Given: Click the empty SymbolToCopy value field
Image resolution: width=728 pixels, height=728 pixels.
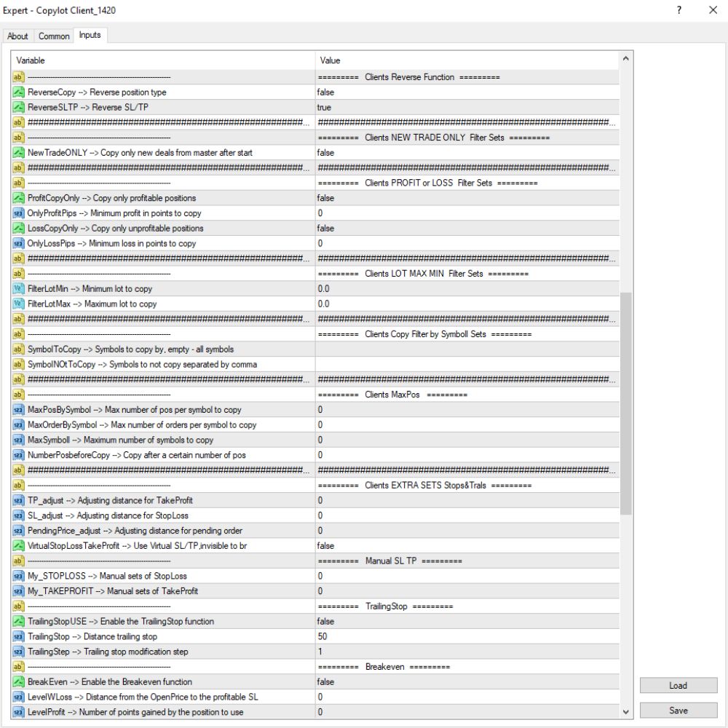Looking at the screenshot, I should [x=467, y=349].
